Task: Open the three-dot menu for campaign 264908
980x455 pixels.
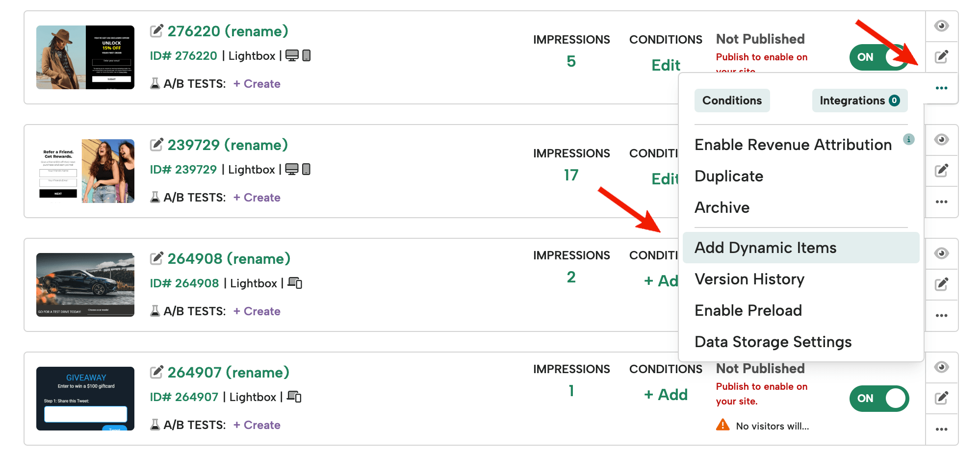Action: [x=941, y=316]
